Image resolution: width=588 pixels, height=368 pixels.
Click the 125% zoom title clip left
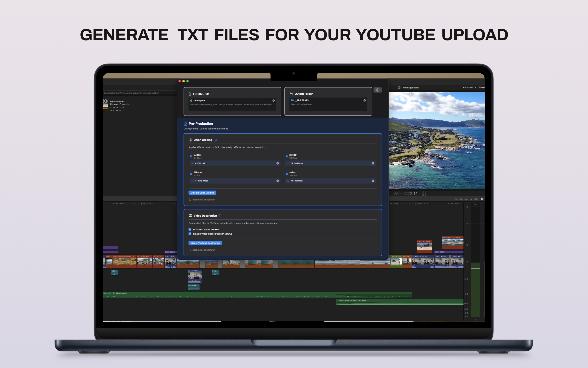(170, 252)
